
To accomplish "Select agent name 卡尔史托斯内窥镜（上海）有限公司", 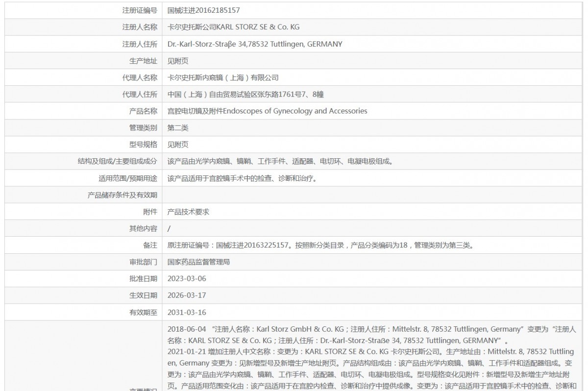I will [223, 77].
